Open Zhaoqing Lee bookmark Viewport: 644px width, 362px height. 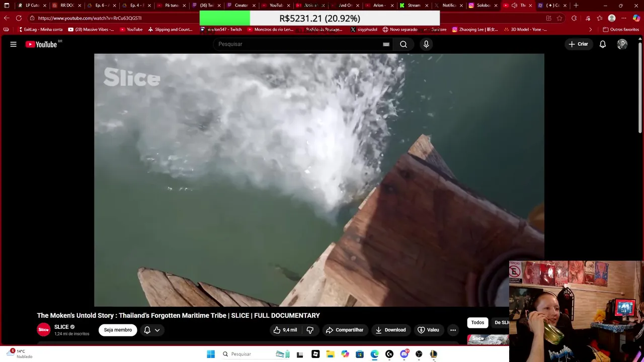tap(475, 30)
